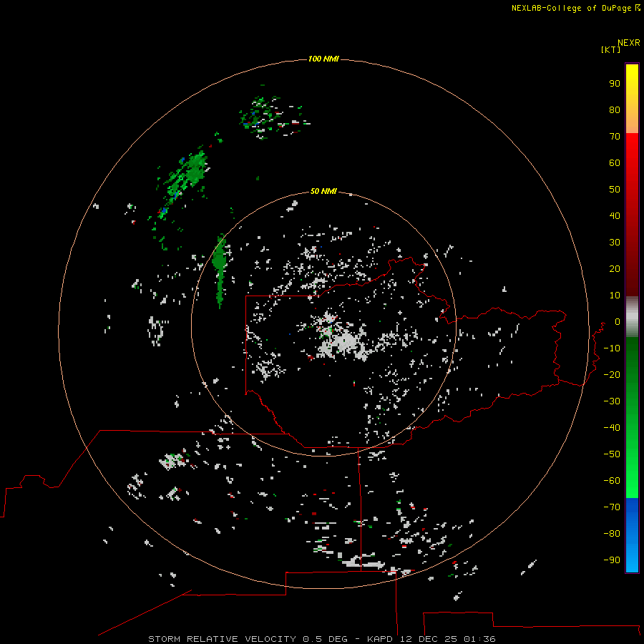The height and width of the screenshot is (644, 644).
Task: Click the 90 value on the velocity scale
Action: [615, 84]
